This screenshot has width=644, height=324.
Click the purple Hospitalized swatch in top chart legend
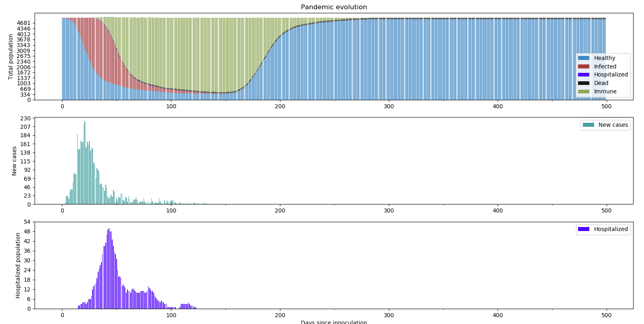[583, 74]
